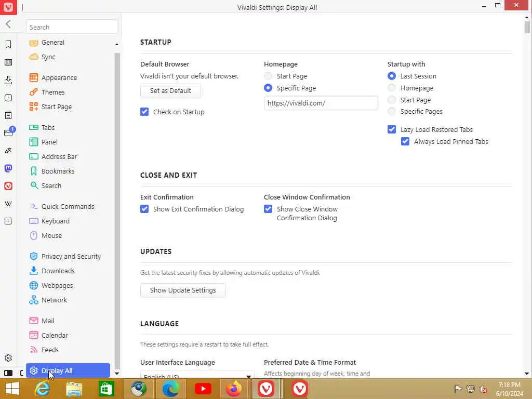Click the Action Center flag tray icon
The image size is (532, 399).
click(x=458, y=389)
